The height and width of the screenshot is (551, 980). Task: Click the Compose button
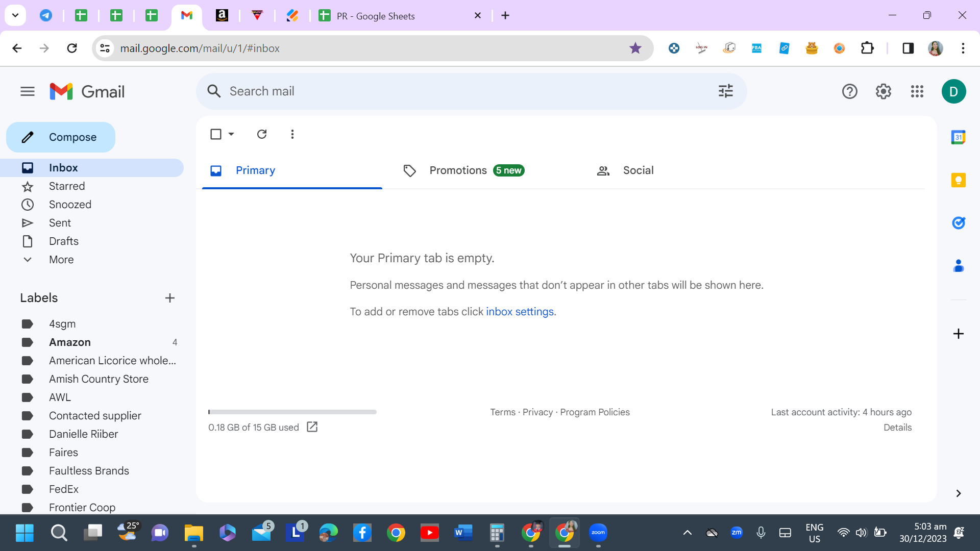[61, 137]
